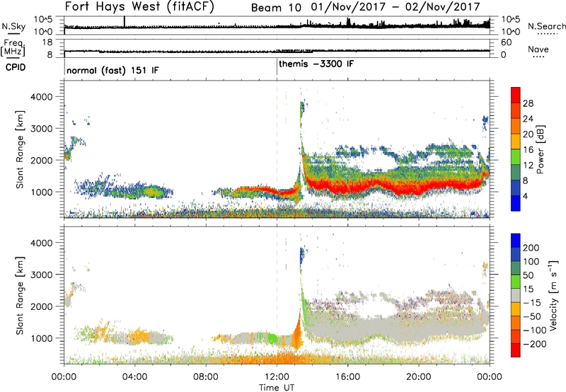Click the light-green segment of Power color bar
566x392 pixels.
tap(516, 157)
